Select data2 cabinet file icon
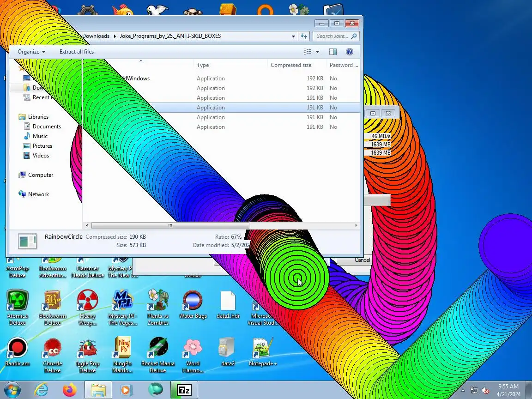Image resolution: width=532 pixels, height=399 pixels. coord(228,351)
